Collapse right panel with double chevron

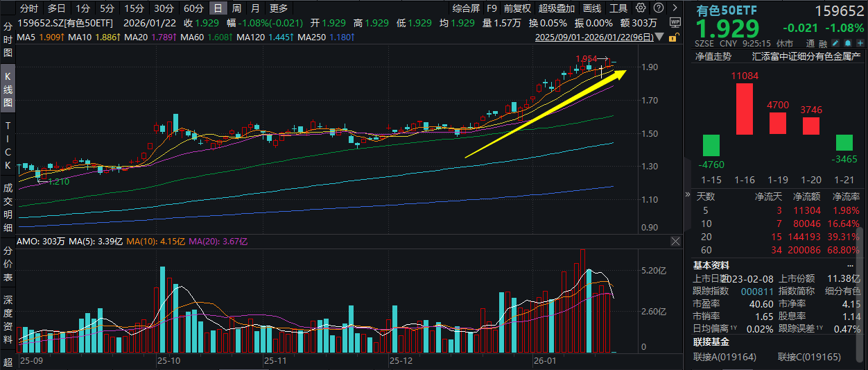688,195
